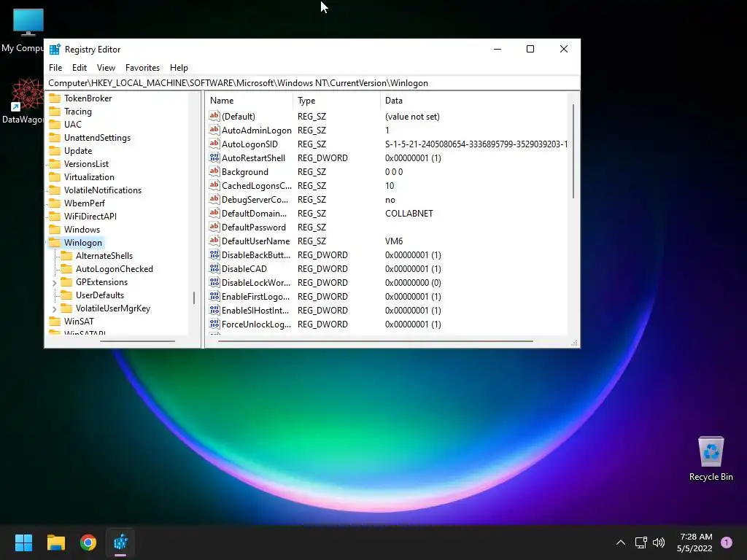The image size is (747, 560).
Task: Click the S-1-5-21 SID data cell
Action: point(476,144)
